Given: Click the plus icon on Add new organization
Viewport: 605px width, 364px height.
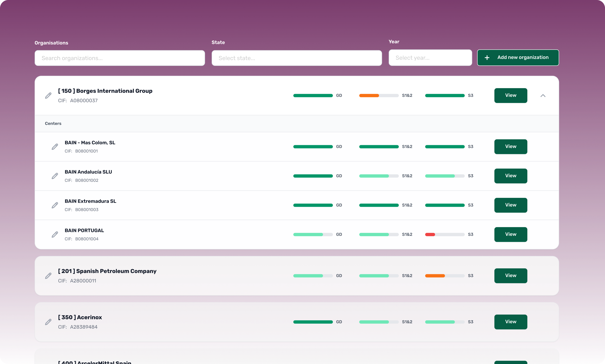Looking at the screenshot, I should point(487,57).
